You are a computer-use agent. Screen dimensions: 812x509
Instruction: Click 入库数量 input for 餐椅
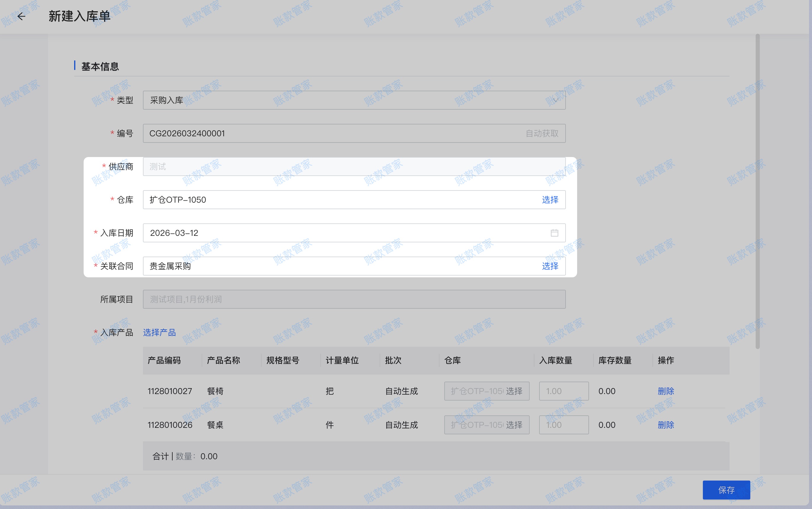click(x=563, y=391)
